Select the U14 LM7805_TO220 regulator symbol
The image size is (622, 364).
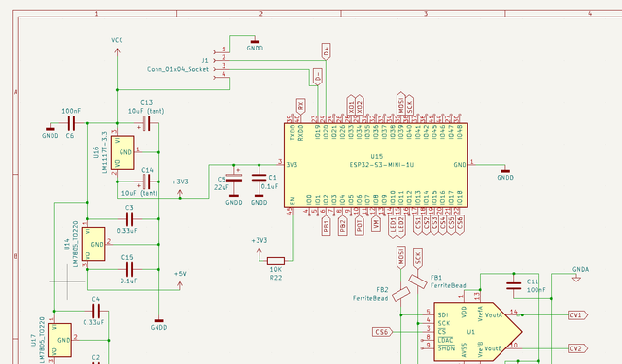click(93, 244)
